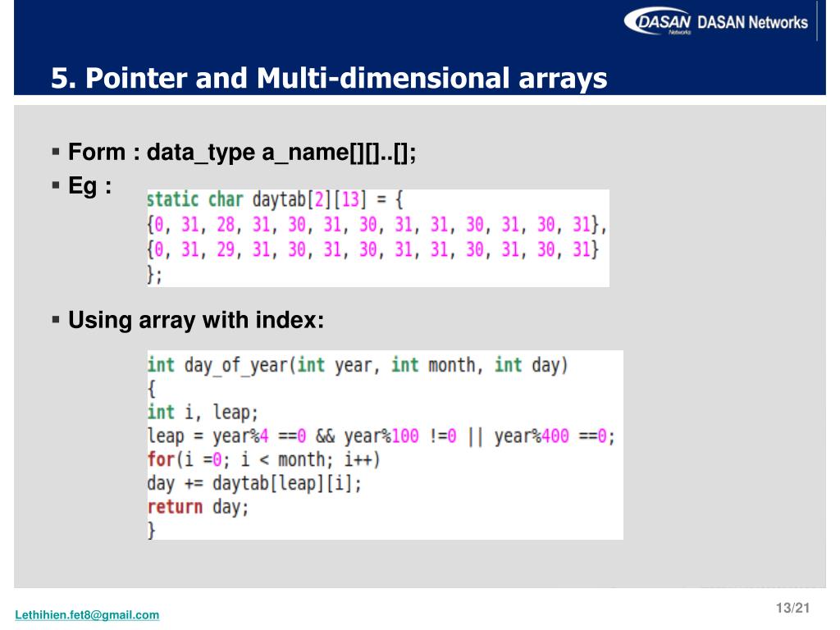Click the array row containing 28

point(377,225)
